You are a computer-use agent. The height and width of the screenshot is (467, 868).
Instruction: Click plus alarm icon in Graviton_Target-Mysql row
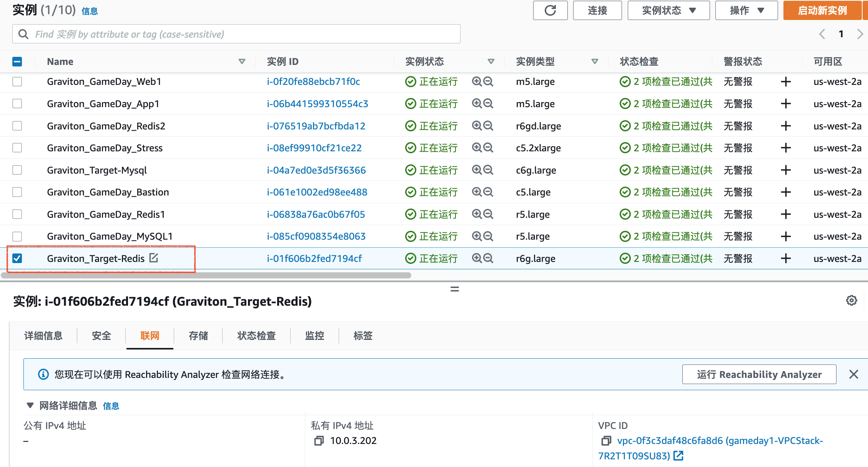tap(786, 170)
